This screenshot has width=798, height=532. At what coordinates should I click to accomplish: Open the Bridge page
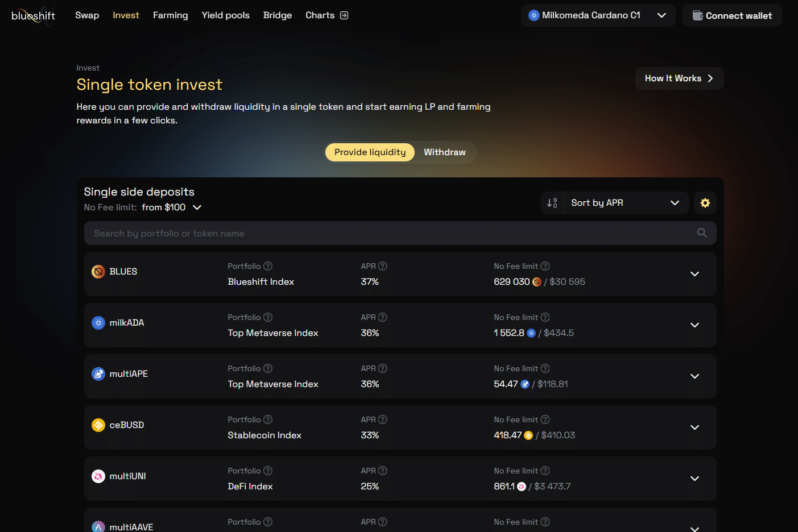[278, 15]
